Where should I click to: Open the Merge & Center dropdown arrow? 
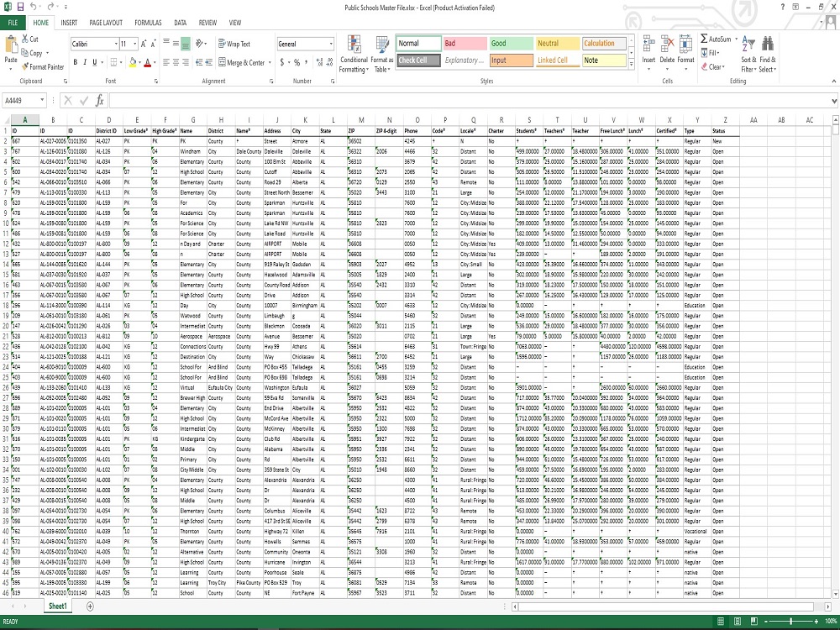click(270, 63)
